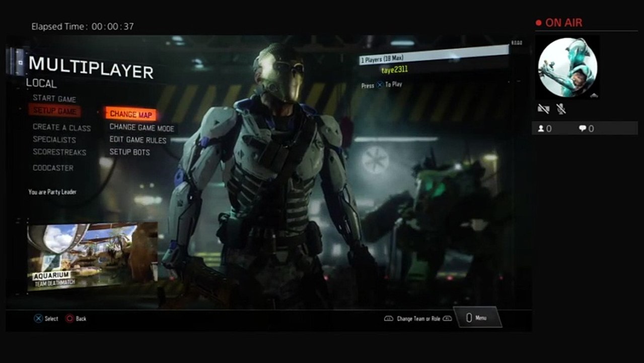Click the broadcaster avatar picture
The height and width of the screenshot is (363, 644).
[x=567, y=68]
